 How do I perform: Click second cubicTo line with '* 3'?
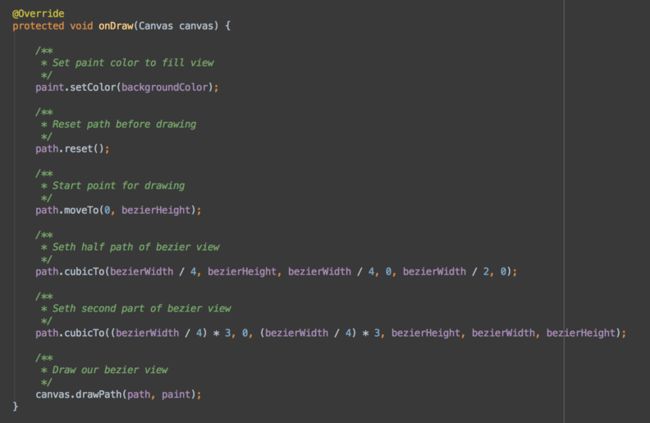[331, 333]
